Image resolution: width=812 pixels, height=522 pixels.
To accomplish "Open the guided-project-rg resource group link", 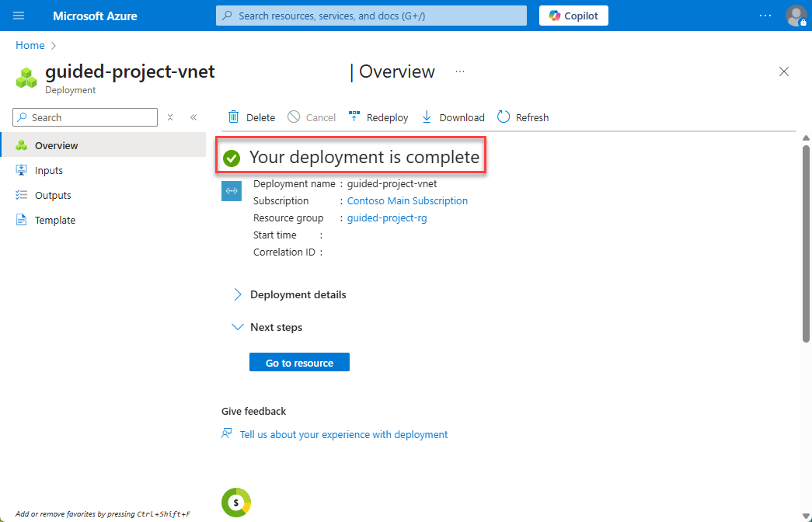I will [x=387, y=218].
